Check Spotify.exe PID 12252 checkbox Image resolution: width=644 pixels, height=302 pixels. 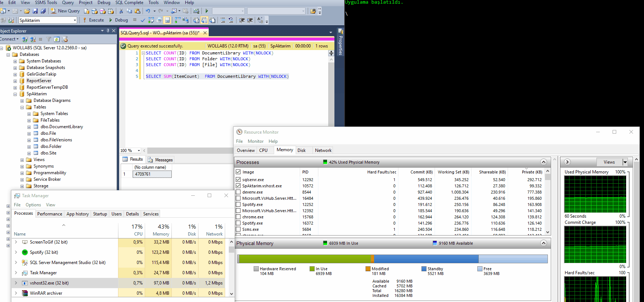(x=238, y=204)
